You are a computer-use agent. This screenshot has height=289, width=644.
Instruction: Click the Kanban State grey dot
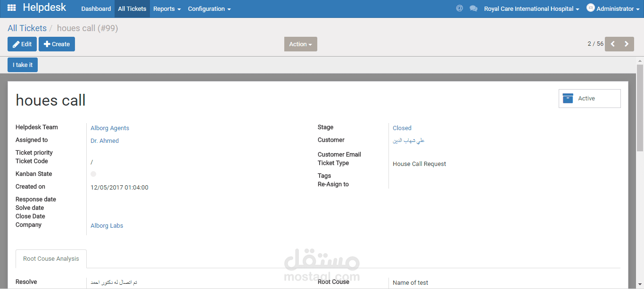(93, 174)
